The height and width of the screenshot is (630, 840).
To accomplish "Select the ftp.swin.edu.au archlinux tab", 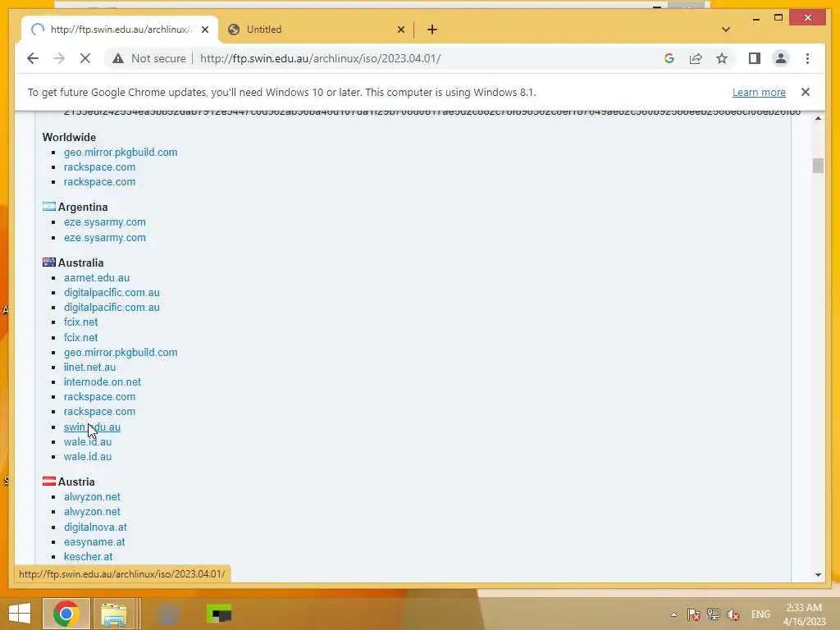I will (120, 30).
